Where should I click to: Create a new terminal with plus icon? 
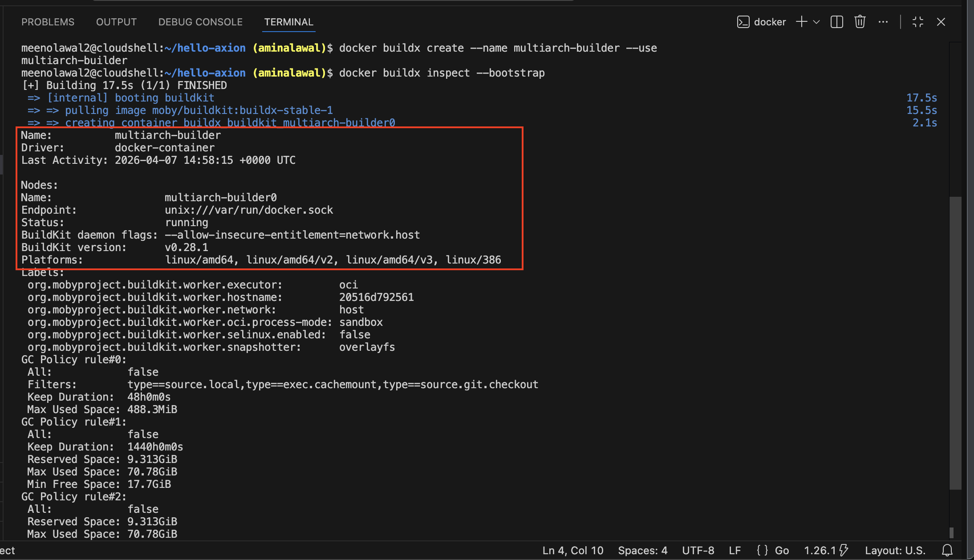coord(801,22)
